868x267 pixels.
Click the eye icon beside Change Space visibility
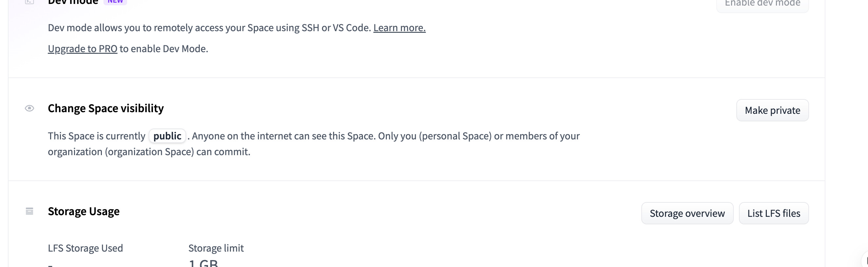click(x=30, y=108)
